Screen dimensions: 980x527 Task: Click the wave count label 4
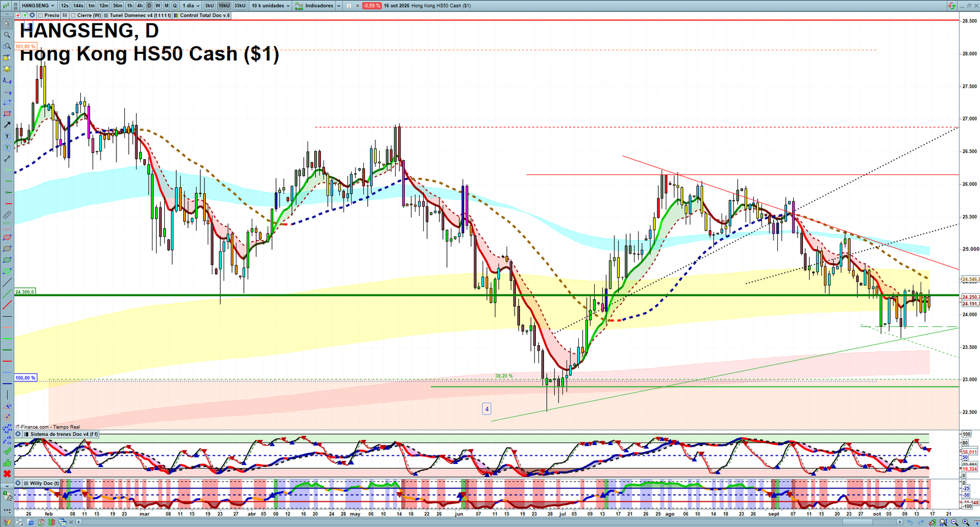(487, 409)
